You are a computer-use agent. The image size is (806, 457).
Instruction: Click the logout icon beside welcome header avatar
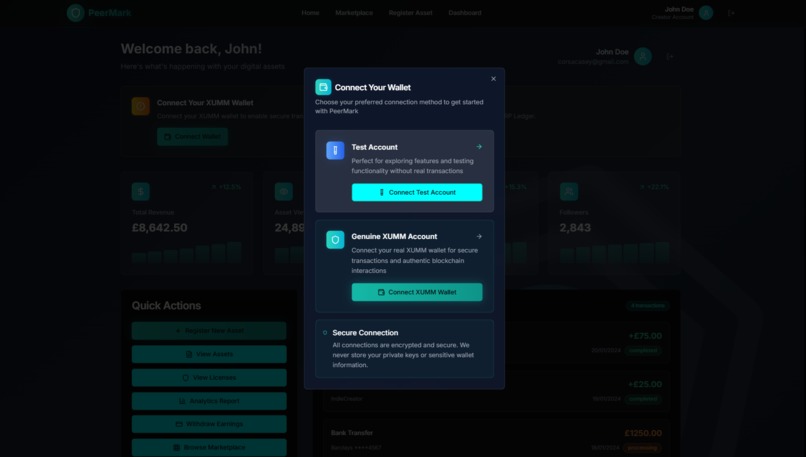pos(669,56)
